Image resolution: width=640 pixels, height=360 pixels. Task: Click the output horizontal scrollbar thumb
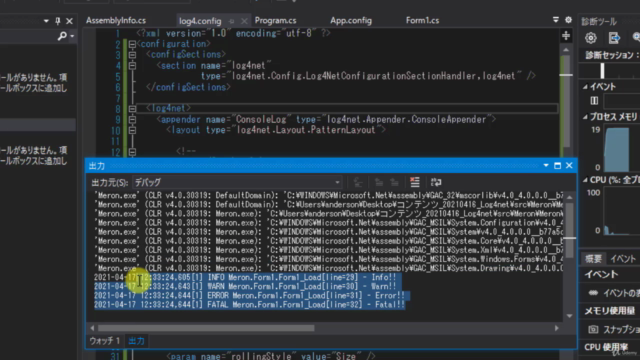tap(206, 328)
